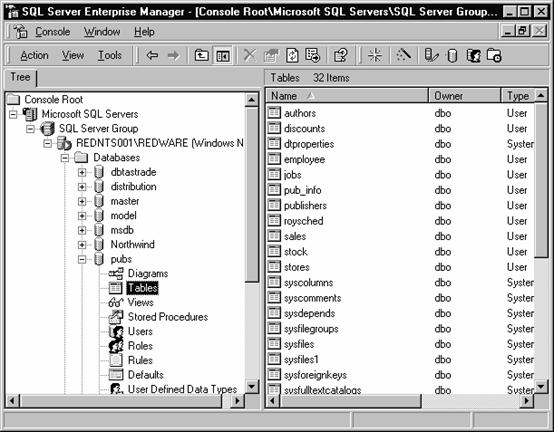Click the Up one level folder icon
The height and width of the screenshot is (432, 554).
pos(201,55)
